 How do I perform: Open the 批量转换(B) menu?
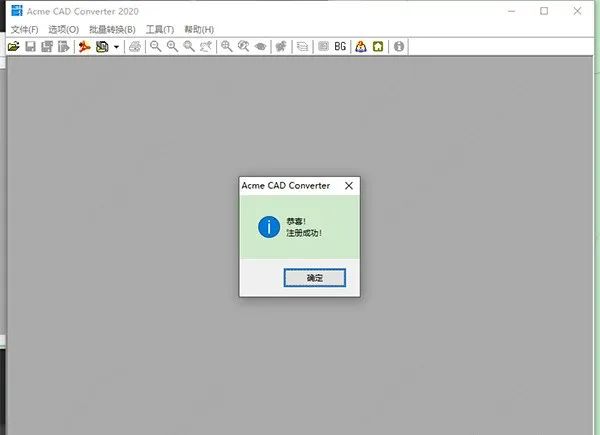tap(112, 29)
